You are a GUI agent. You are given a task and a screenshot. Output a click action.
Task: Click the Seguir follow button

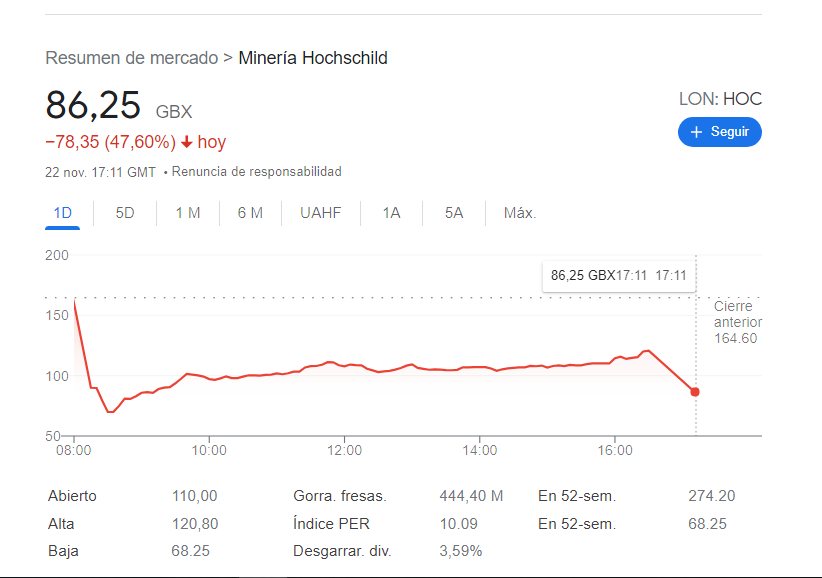click(x=719, y=132)
